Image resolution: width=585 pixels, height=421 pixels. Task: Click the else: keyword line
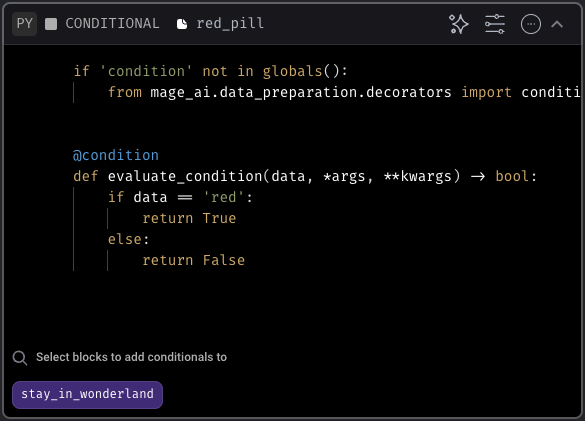click(x=128, y=239)
